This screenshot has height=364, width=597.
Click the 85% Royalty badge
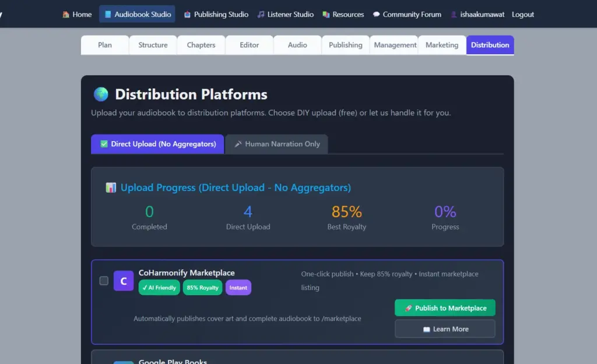tap(202, 287)
